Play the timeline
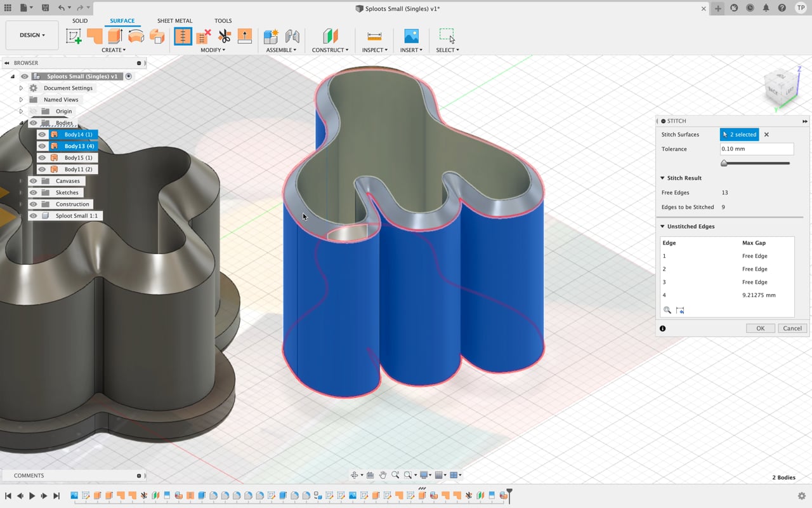Viewport: 812px width, 508px height. (32, 496)
